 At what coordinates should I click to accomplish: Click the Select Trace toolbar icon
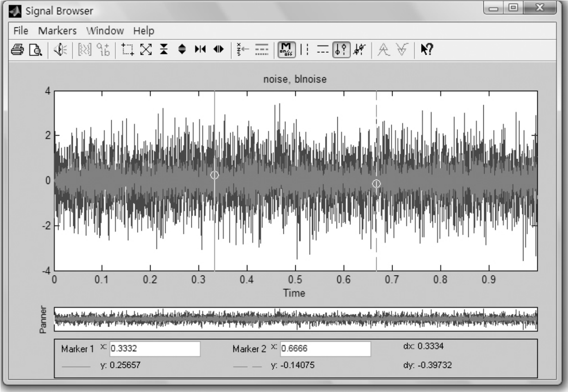pos(243,50)
